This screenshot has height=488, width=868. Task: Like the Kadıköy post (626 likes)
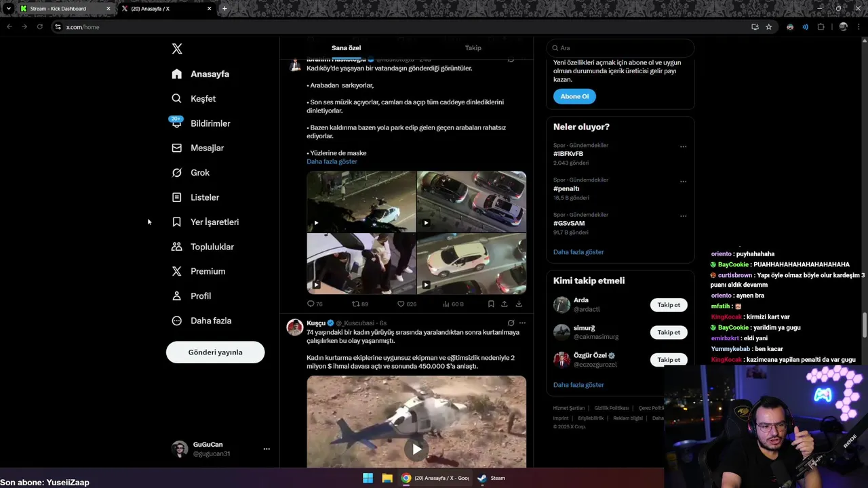pos(407,304)
